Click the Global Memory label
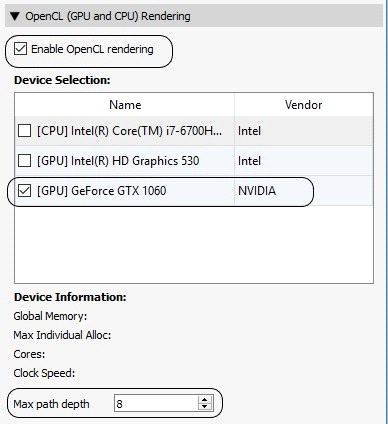Viewport: 388px width, 424px height. (50, 316)
